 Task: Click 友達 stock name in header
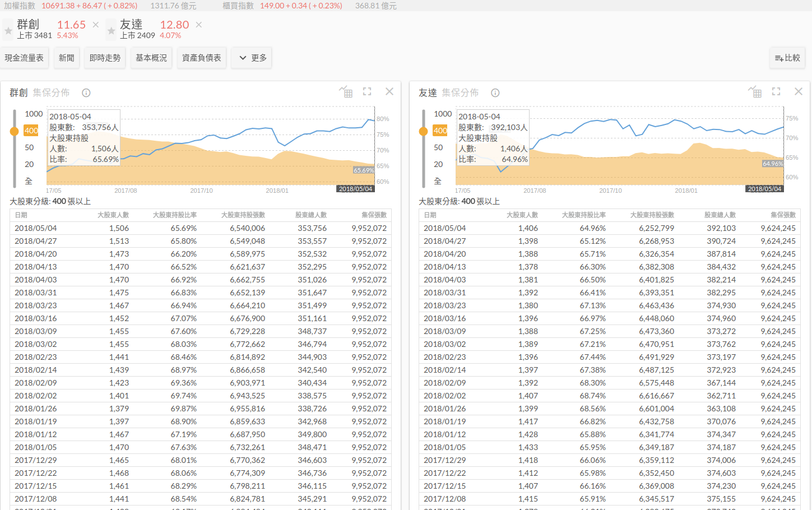(x=131, y=25)
